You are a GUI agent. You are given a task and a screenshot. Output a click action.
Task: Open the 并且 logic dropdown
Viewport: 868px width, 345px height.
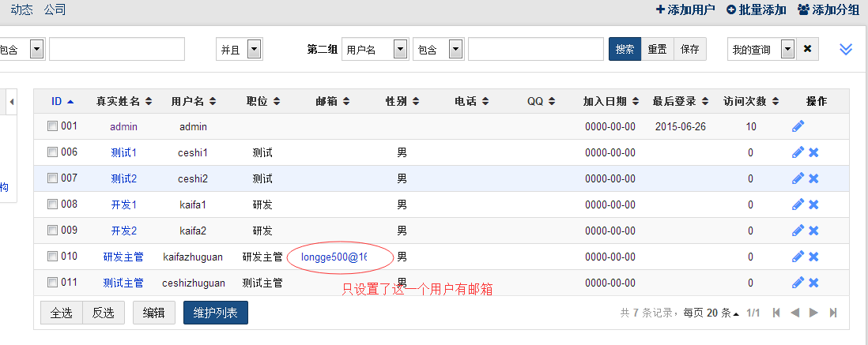tap(254, 49)
